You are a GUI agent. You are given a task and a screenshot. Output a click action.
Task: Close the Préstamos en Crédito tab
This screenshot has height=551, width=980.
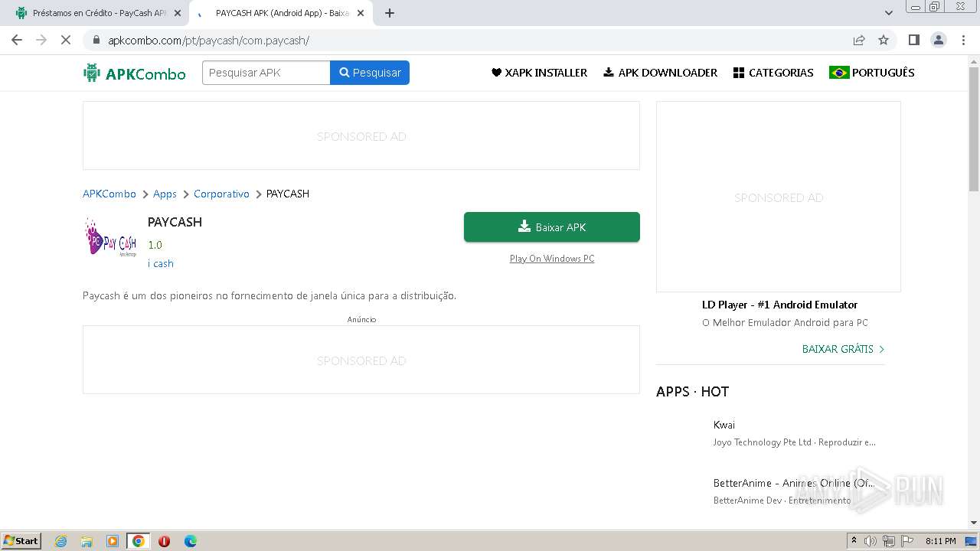point(178,13)
